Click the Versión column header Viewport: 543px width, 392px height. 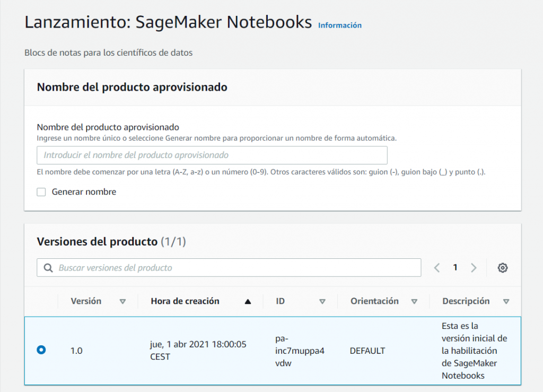point(86,301)
